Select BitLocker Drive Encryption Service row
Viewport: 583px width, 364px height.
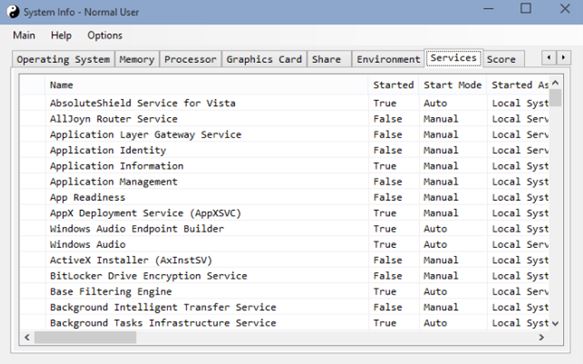[285, 276]
